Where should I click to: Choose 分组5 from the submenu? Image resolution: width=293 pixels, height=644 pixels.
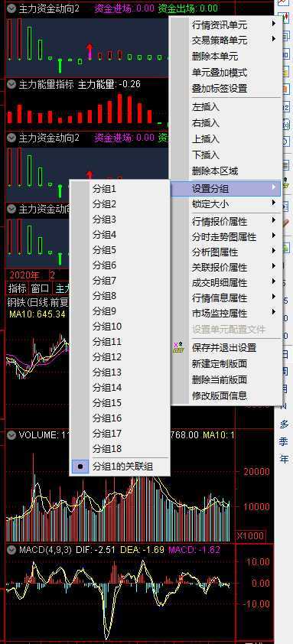click(x=120, y=250)
